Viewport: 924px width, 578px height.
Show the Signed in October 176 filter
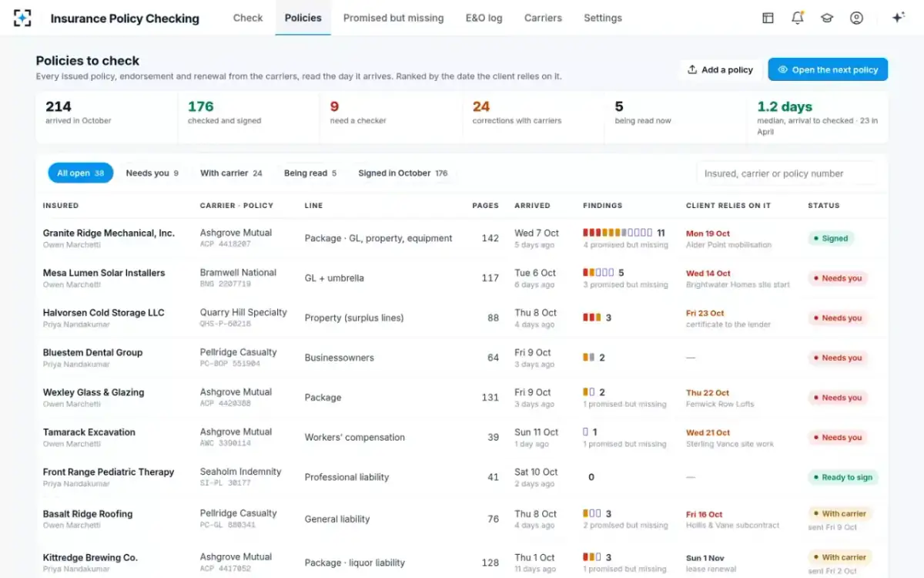[403, 173]
